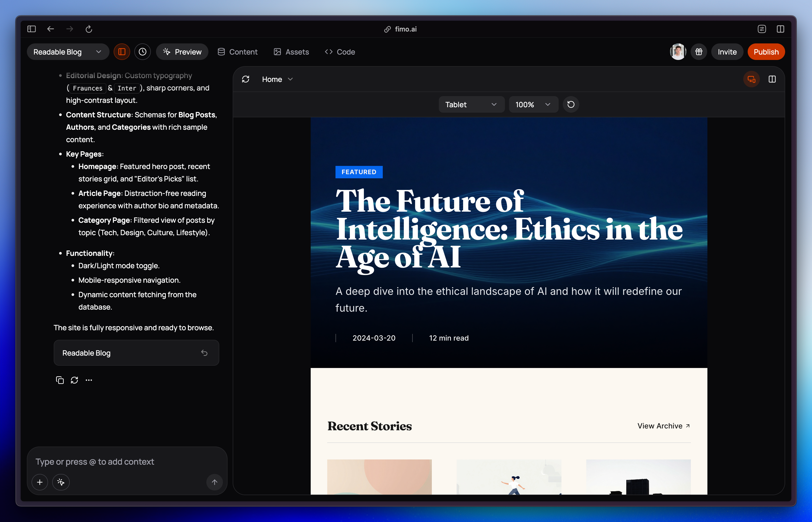Open split view in the preview header
The width and height of the screenshot is (812, 522).
773,79
